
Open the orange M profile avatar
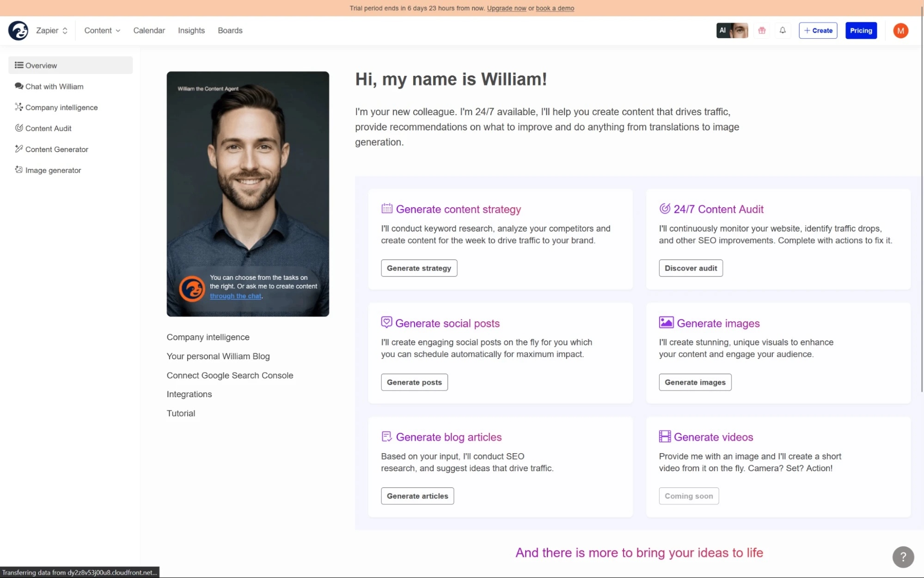click(900, 31)
